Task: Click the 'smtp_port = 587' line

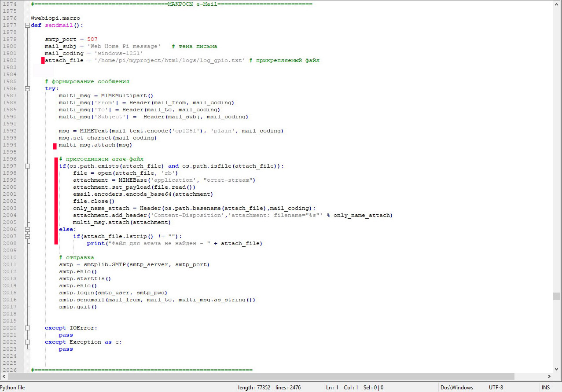Action: 71,39
